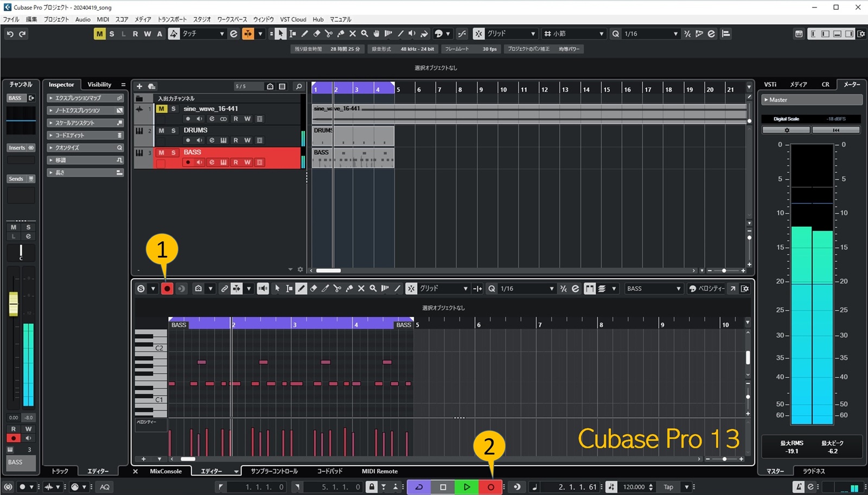The image size is (868, 495).
Task: Select the Draw pencil tool in main toolbar
Action: tap(305, 34)
